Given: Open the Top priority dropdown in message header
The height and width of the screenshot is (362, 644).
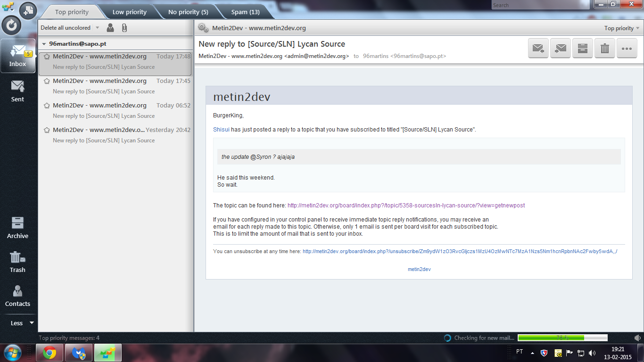Looking at the screenshot, I should click(x=622, y=28).
